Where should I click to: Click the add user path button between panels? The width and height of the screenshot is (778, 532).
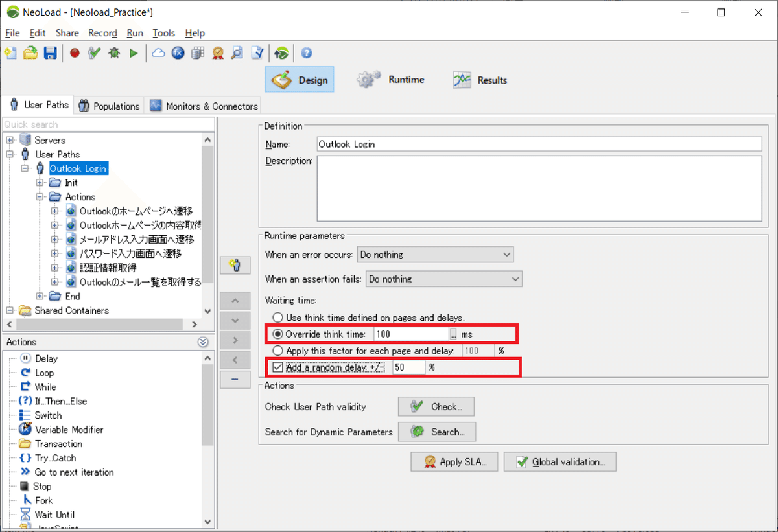[235, 264]
